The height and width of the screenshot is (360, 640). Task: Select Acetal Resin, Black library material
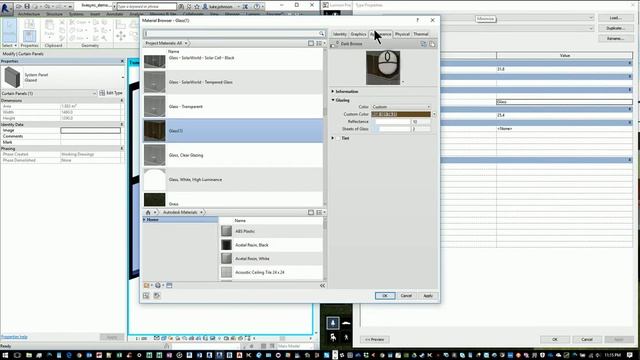[271, 245]
